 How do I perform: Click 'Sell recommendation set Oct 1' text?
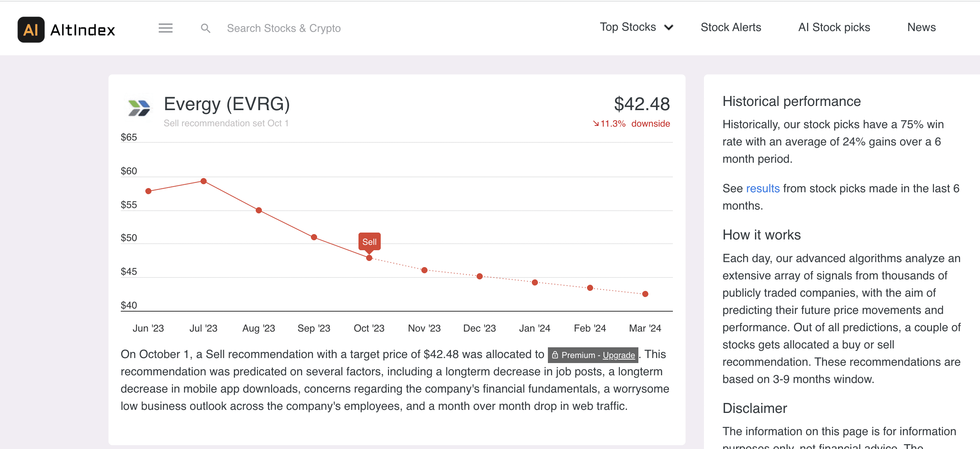[226, 123]
